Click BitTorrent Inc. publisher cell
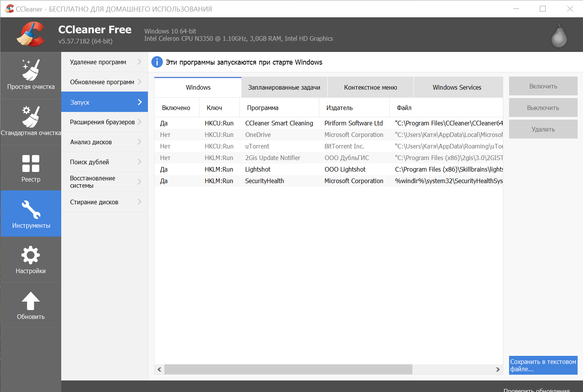The height and width of the screenshot is (392, 583). click(x=344, y=146)
